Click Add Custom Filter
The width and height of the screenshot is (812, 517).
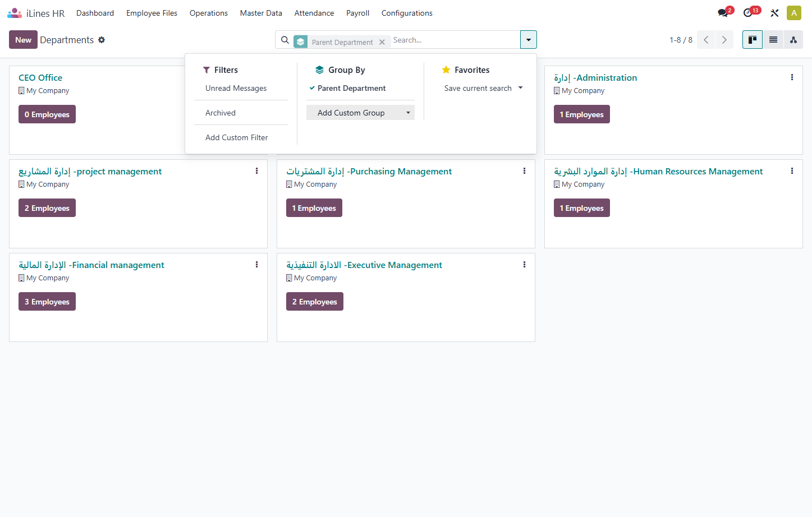coord(237,137)
